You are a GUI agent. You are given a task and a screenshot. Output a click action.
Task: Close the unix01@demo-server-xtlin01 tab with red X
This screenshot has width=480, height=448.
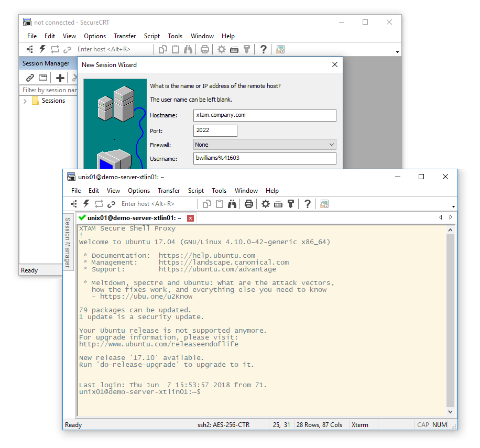[x=191, y=218]
